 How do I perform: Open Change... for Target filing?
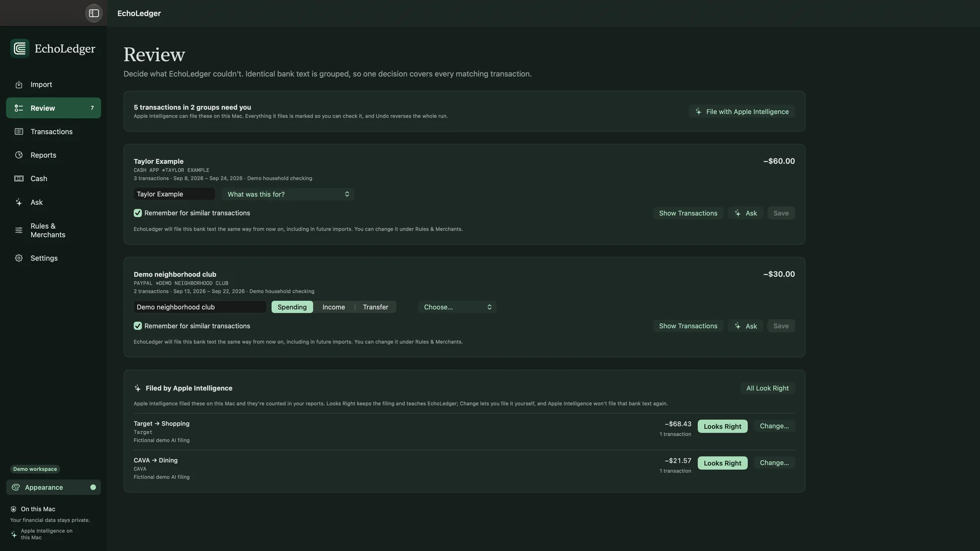774,426
